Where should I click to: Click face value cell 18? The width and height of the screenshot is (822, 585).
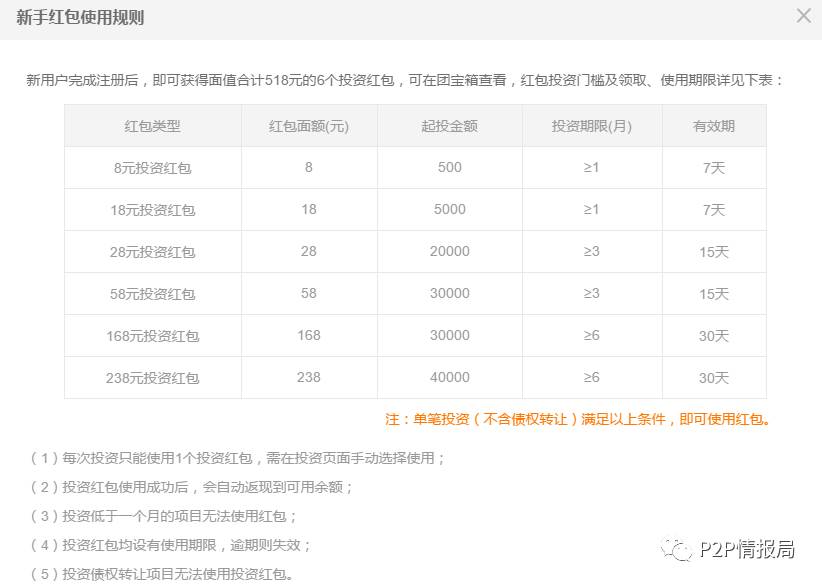(309, 209)
